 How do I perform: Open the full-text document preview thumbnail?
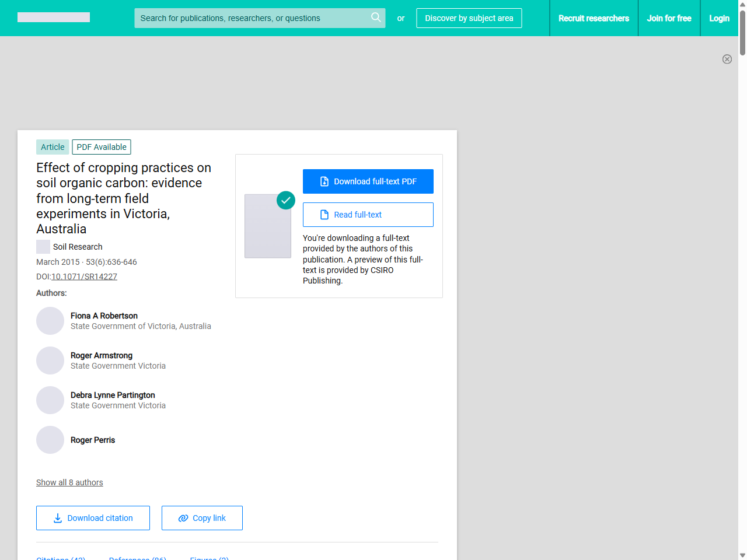click(x=267, y=226)
